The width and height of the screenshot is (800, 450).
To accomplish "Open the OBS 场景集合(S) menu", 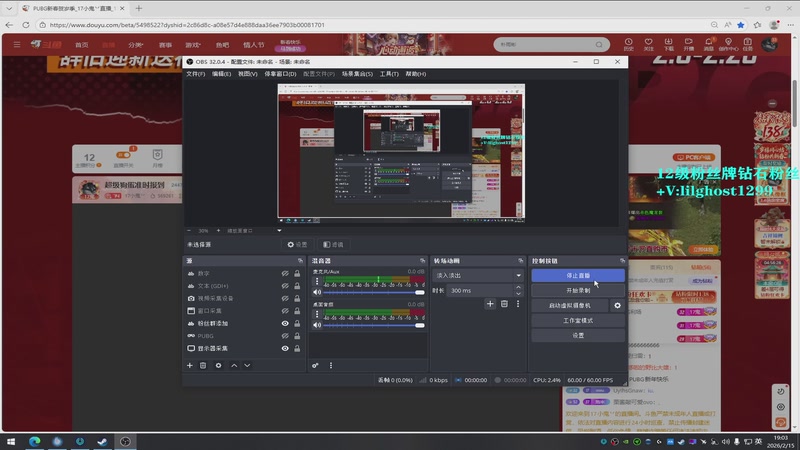I will tap(357, 74).
